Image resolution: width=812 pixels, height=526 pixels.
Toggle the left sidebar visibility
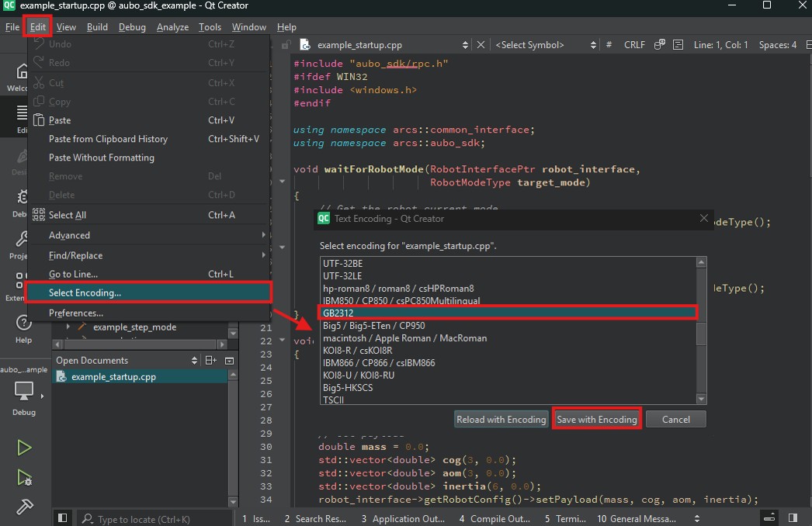pos(62,517)
